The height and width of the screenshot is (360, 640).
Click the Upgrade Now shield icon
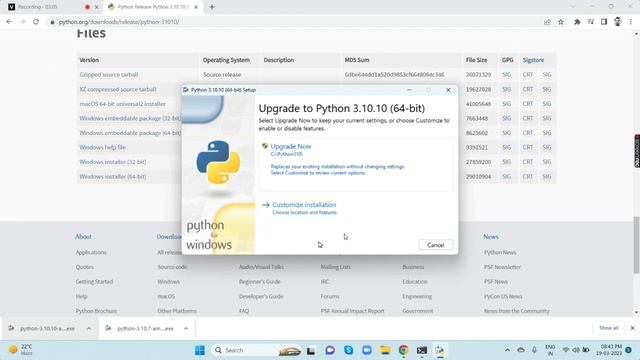(x=265, y=146)
